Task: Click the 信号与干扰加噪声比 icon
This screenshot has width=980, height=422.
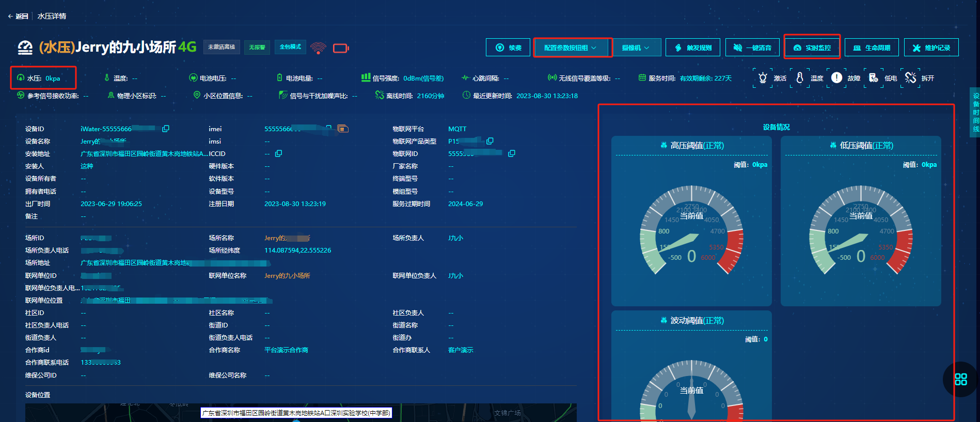Action: [283, 95]
